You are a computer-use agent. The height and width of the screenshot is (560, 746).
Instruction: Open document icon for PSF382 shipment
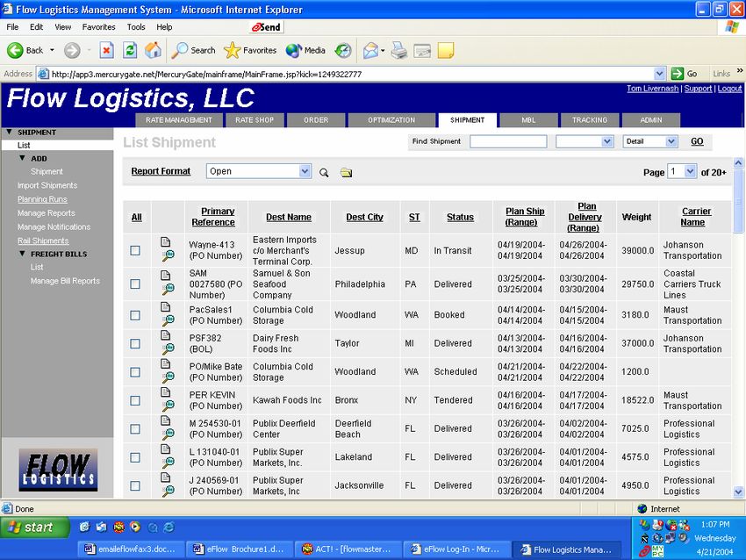166,335
